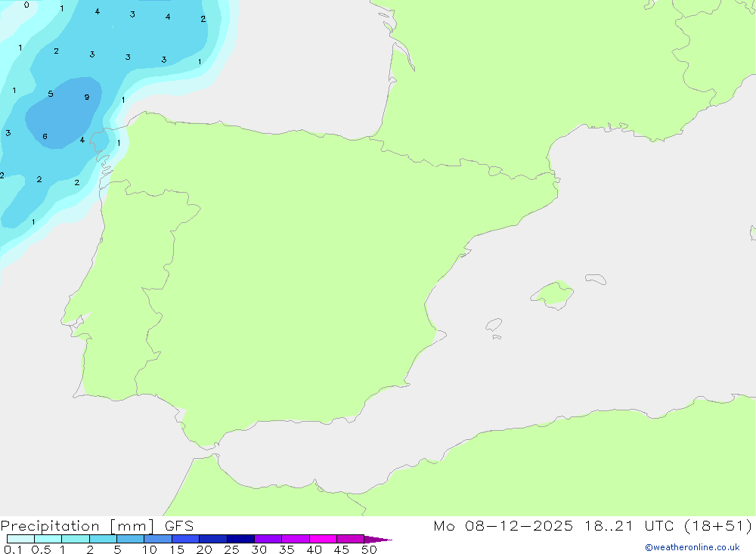Click the 'Precipitation [mm]' title text
This screenshot has height=554, width=756.
coord(78,526)
